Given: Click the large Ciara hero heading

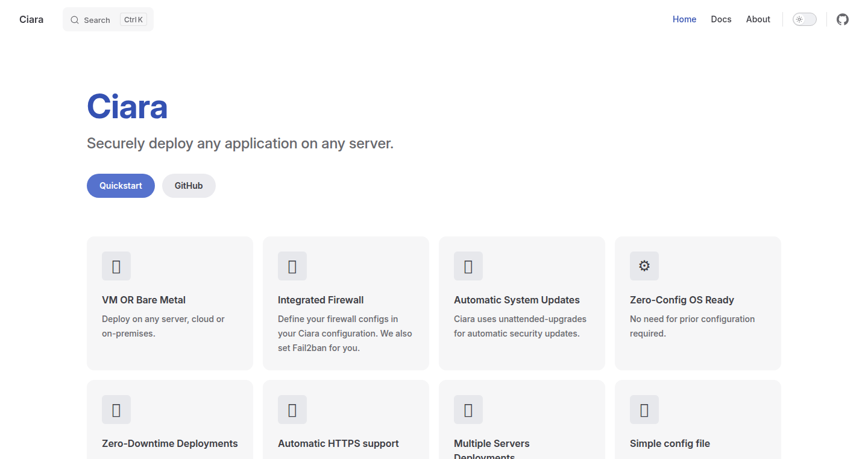Looking at the screenshot, I should point(127,107).
